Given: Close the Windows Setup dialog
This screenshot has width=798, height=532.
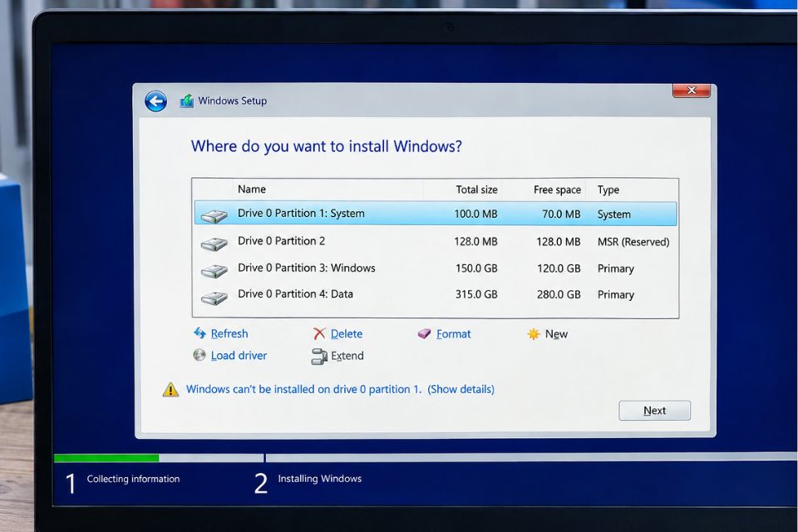Looking at the screenshot, I should [x=691, y=90].
